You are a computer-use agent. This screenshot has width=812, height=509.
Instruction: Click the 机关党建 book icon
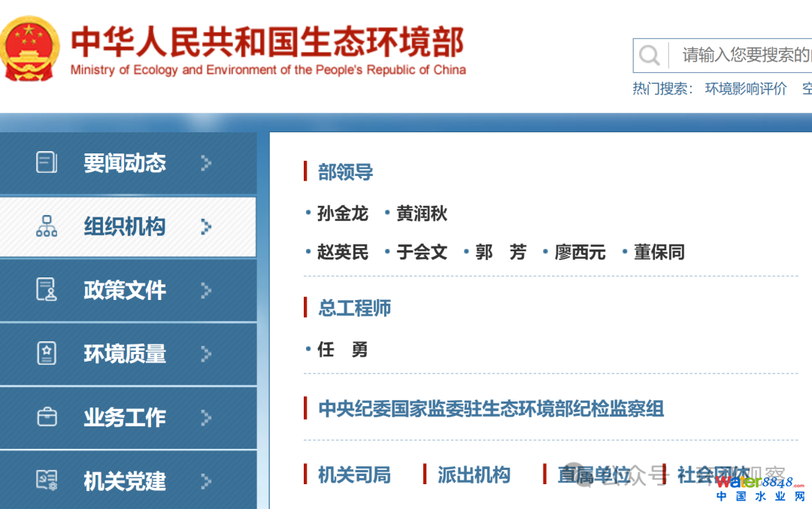[47, 480]
